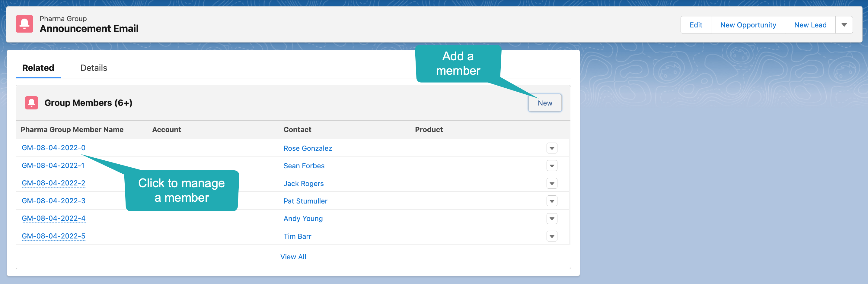Click the New Lead button

(x=810, y=24)
